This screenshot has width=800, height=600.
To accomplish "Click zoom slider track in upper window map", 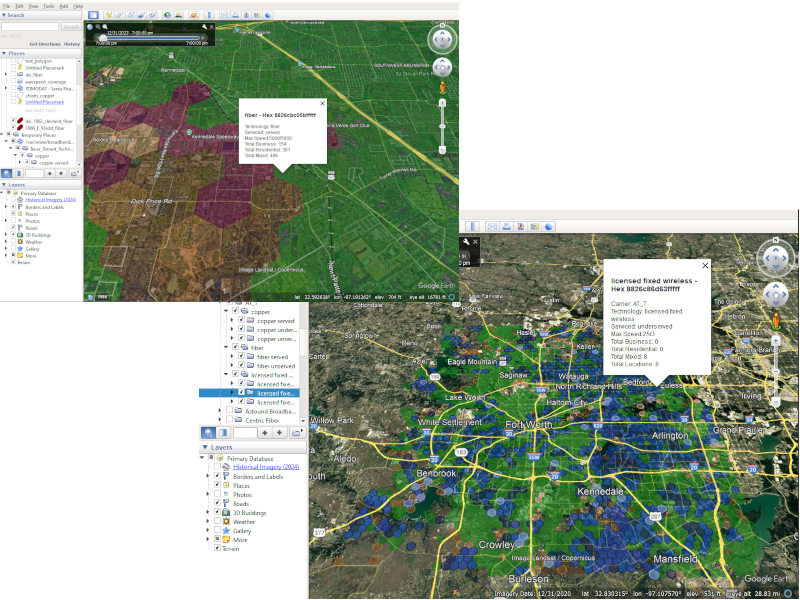I will pos(442,127).
